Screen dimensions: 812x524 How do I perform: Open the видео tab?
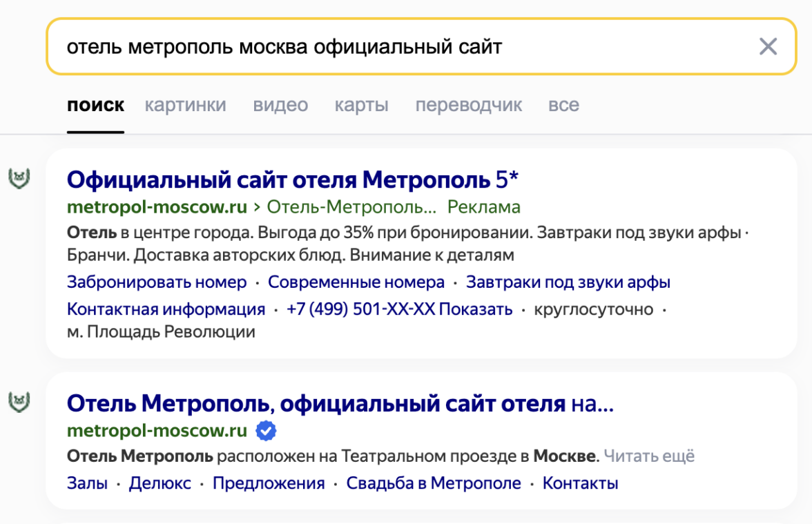[280, 105]
